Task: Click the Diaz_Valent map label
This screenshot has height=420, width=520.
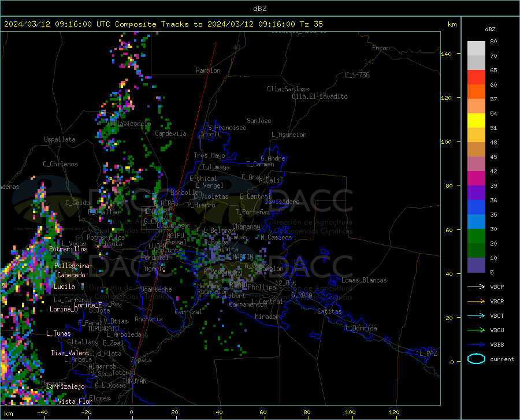Action: 70,353
